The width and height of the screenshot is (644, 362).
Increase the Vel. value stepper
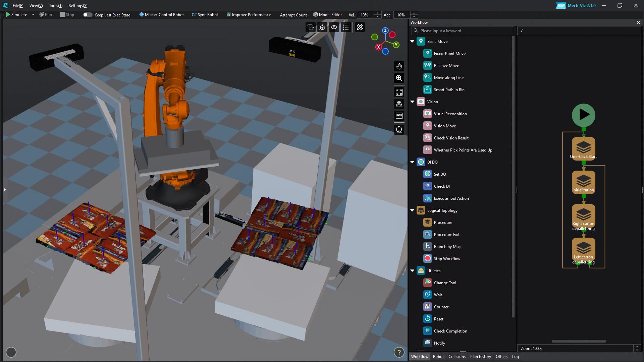[378, 13]
